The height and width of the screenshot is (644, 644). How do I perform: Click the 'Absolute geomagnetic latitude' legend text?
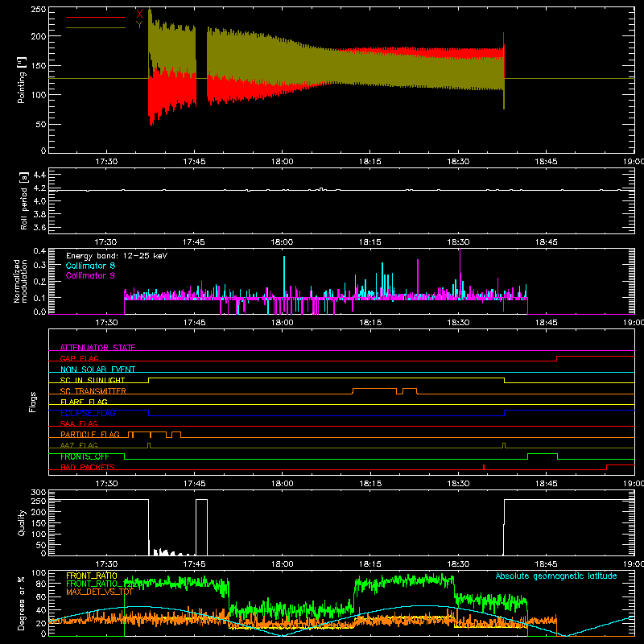point(556,576)
